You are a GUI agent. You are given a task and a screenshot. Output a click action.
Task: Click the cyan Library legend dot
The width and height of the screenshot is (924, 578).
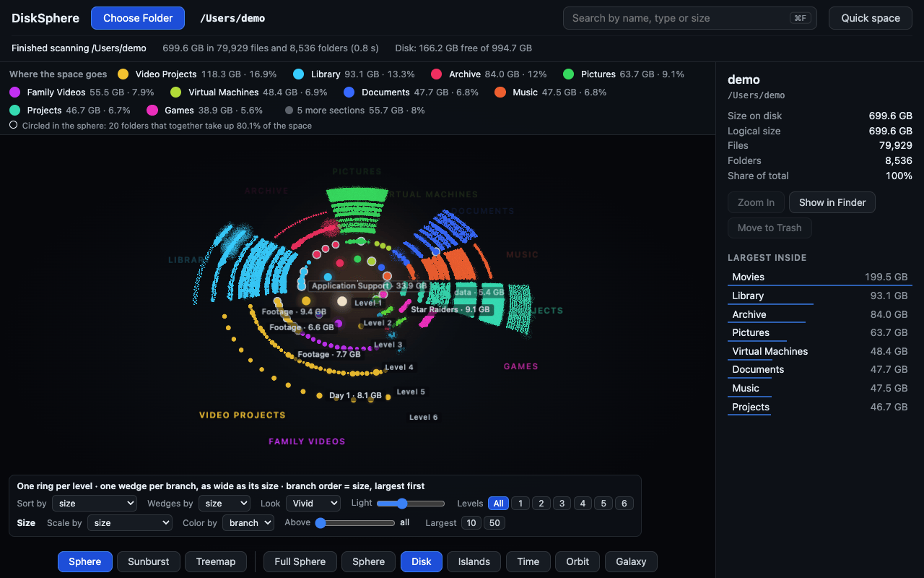(299, 74)
